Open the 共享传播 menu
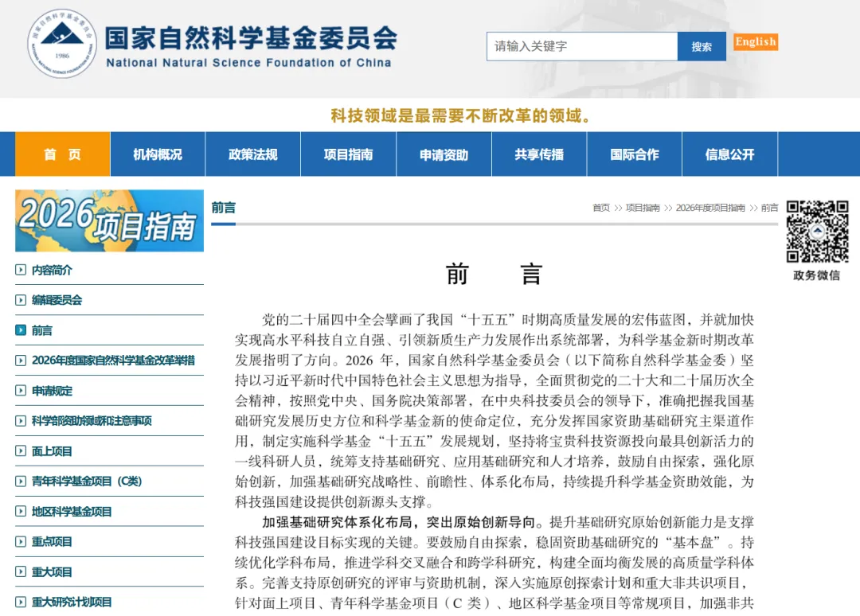 [539, 154]
